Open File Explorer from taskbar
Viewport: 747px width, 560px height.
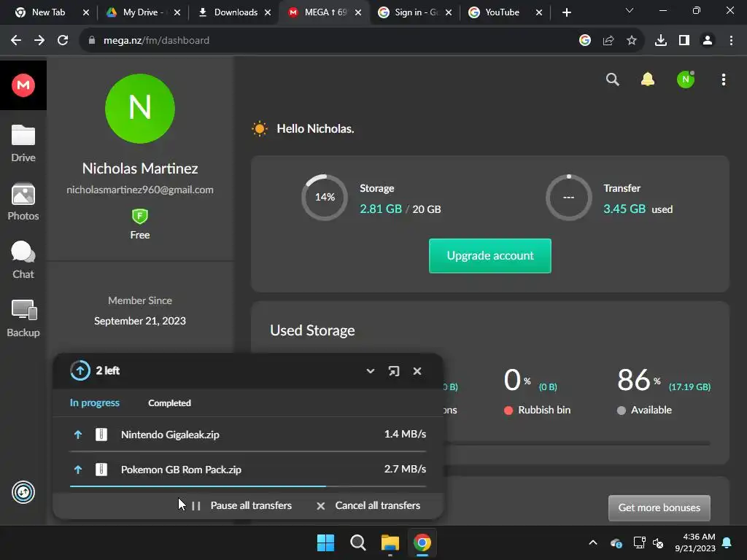click(x=390, y=542)
